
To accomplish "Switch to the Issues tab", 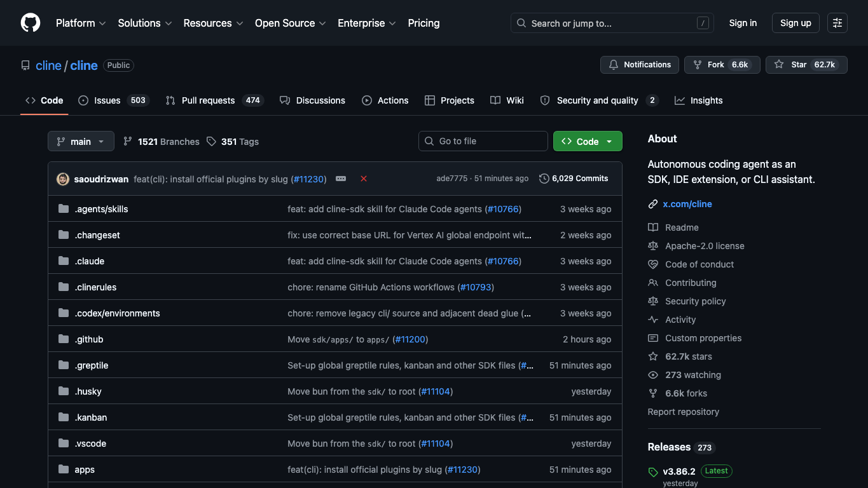I will point(114,100).
